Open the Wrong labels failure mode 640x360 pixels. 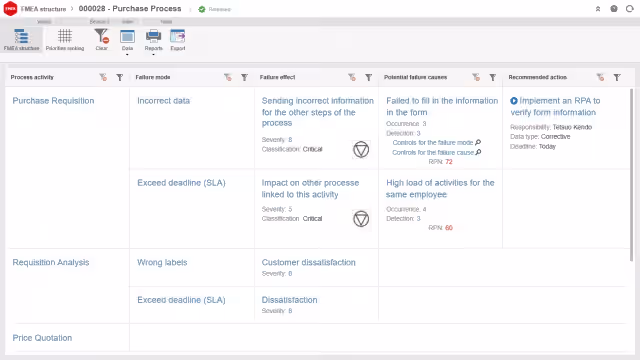click(x=162, y=262)
